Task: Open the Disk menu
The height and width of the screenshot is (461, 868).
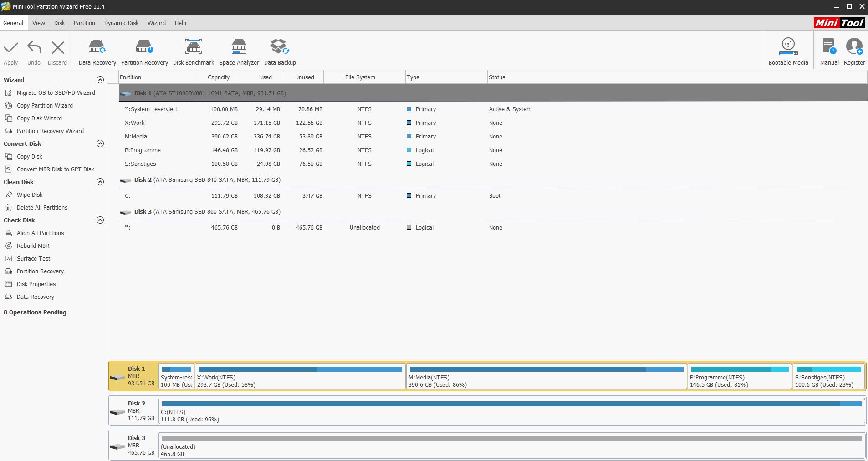Action: point(60,23)
